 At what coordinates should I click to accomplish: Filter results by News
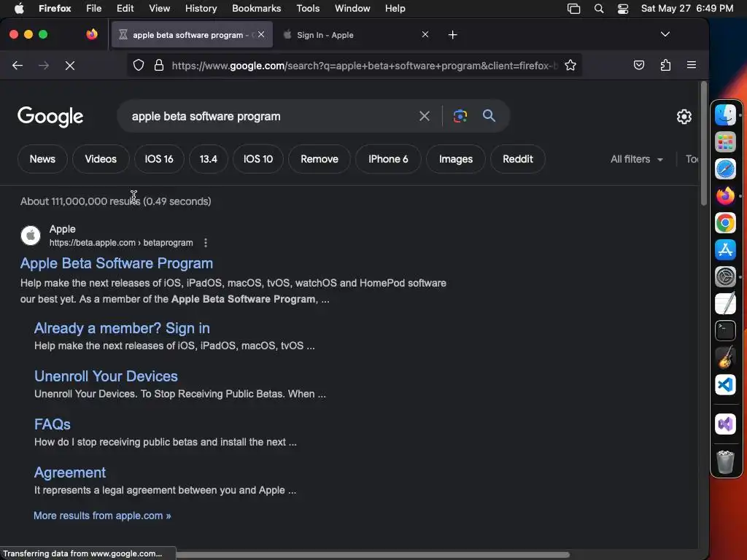pyautogui.click(x=42, y=159)
